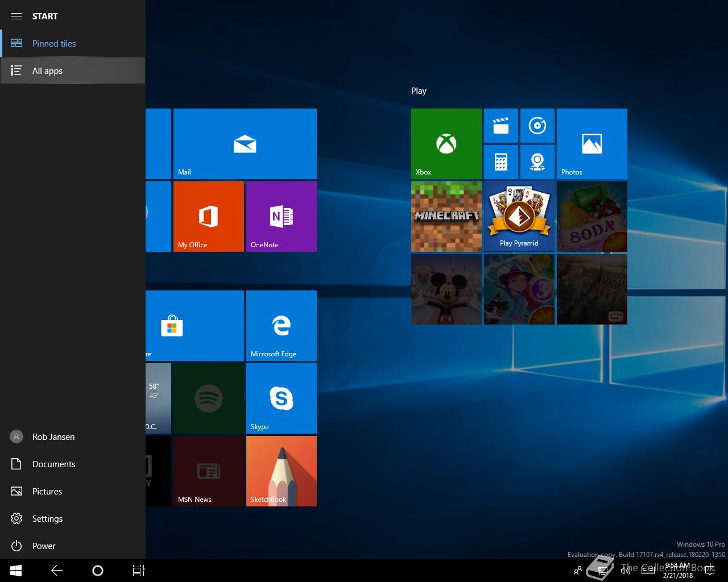Switch to All apps list
Viewport: 728px width, 582px height.
coord(73,70)
